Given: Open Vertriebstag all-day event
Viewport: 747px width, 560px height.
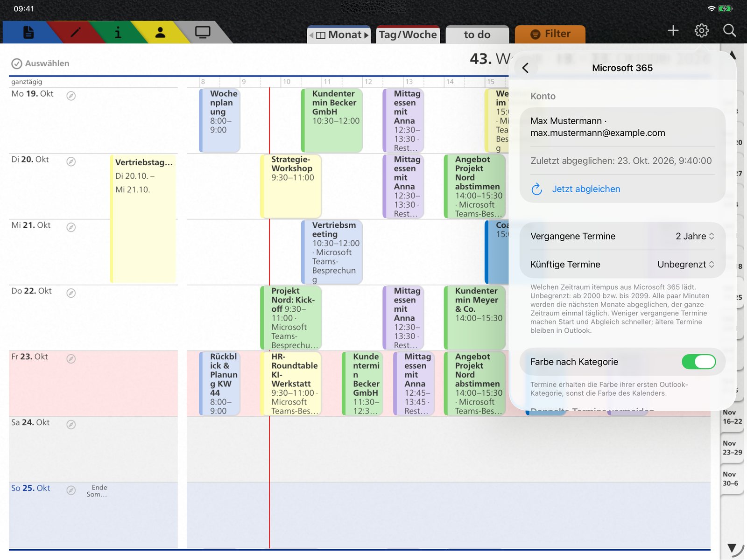Looking at the screenshot, I should (x=144, y=218).
